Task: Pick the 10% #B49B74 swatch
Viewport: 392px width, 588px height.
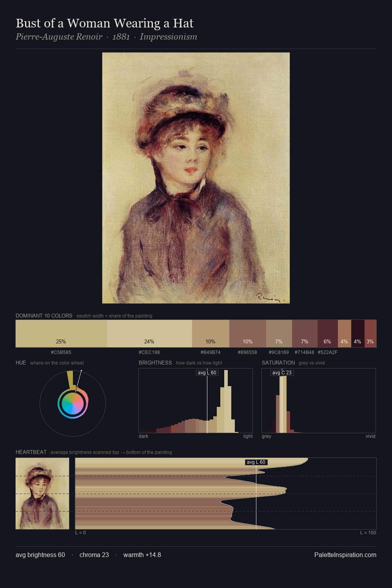Action: (211, 334)
